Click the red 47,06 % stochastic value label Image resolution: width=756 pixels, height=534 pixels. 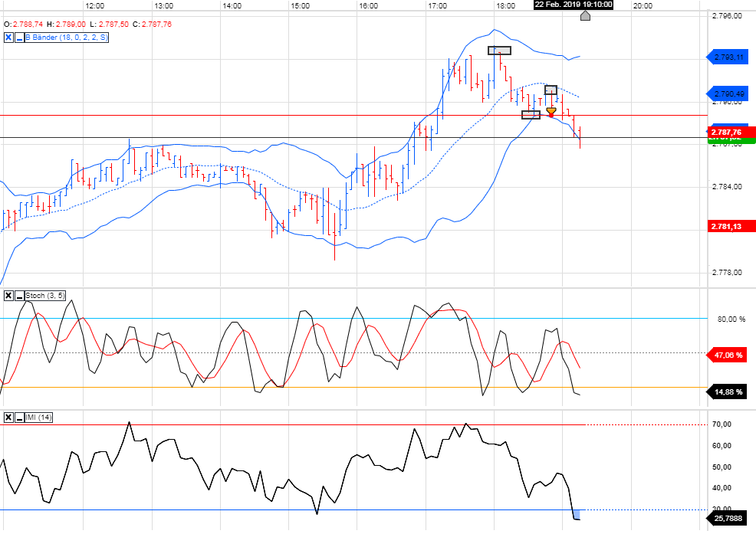point(727,355)
